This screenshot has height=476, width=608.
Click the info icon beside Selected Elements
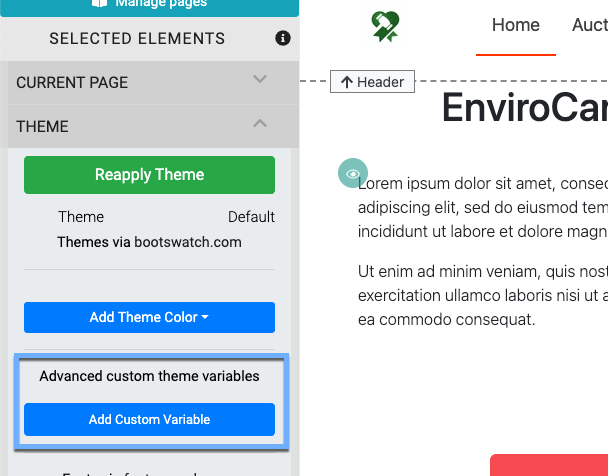tap(283, 39)
